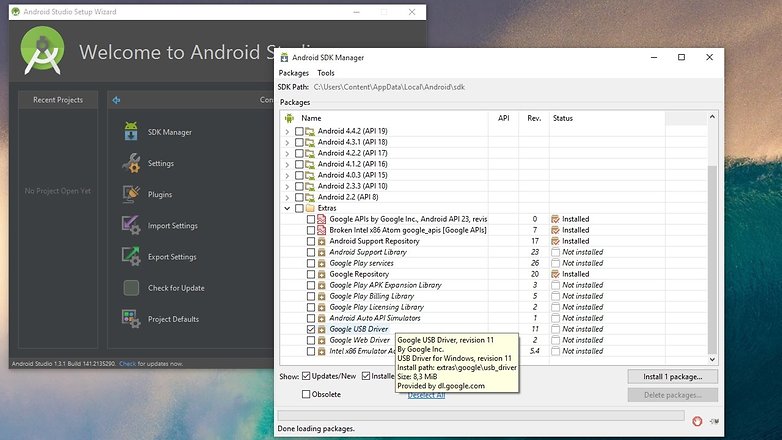
Task: Select the Plugins label in Android Studio
Action: (160, 195)
